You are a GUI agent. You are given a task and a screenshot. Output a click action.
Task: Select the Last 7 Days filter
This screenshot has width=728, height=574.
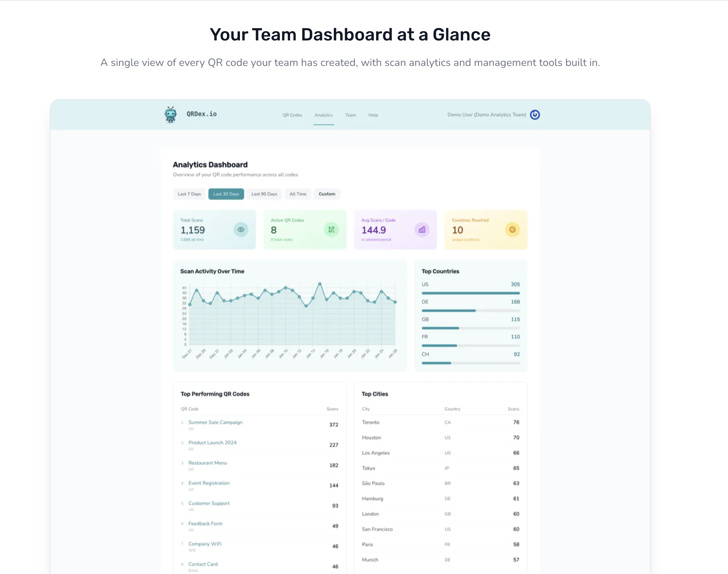coord(189,194)
